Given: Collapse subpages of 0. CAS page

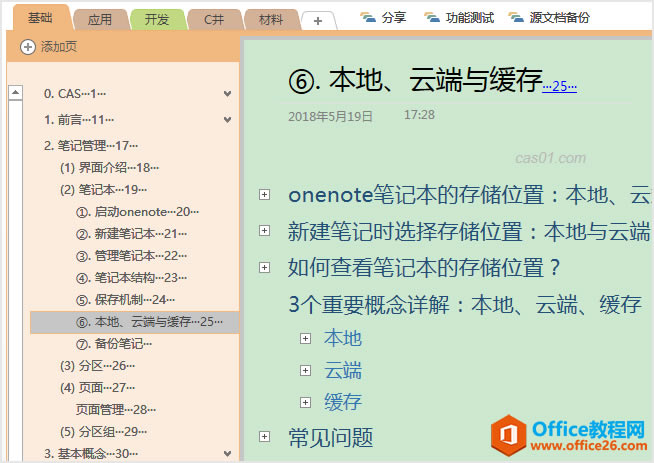Looking at the screenshot, I should 227,94.
